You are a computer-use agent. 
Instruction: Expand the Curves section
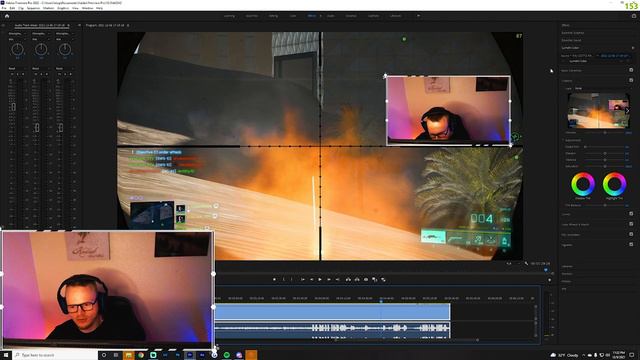[566, 214]
